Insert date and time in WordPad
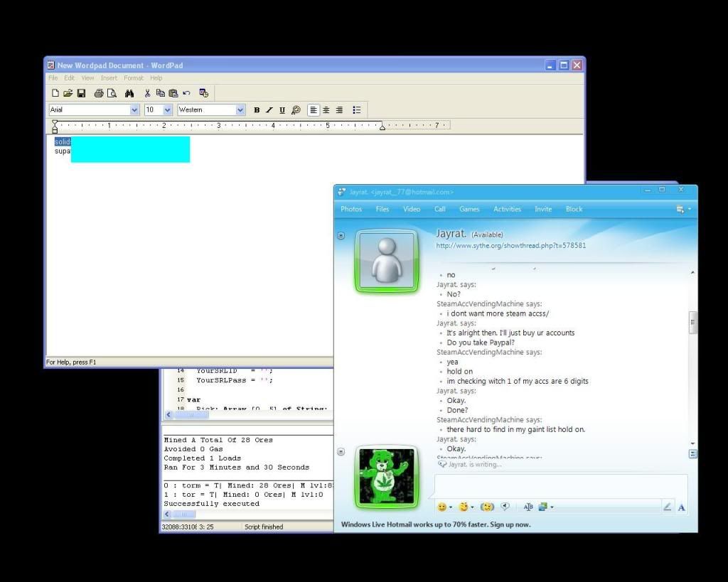 pos(204,93)
